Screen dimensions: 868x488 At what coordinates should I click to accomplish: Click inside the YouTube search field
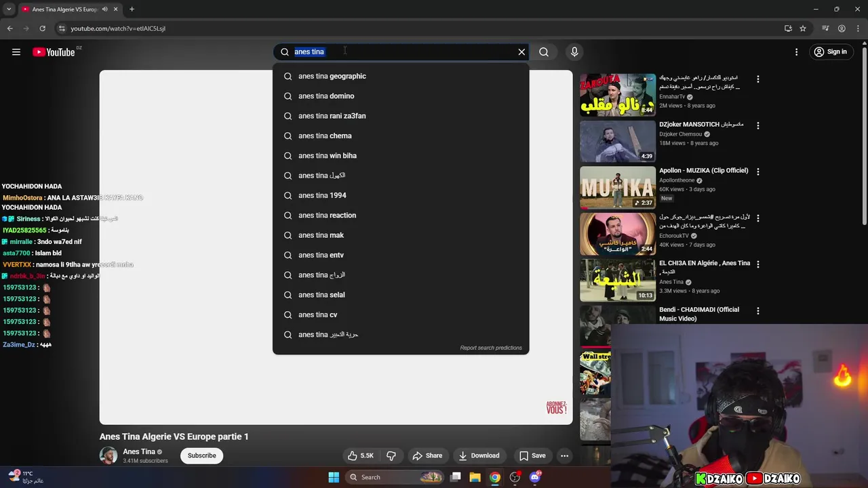tap(400, 52)
